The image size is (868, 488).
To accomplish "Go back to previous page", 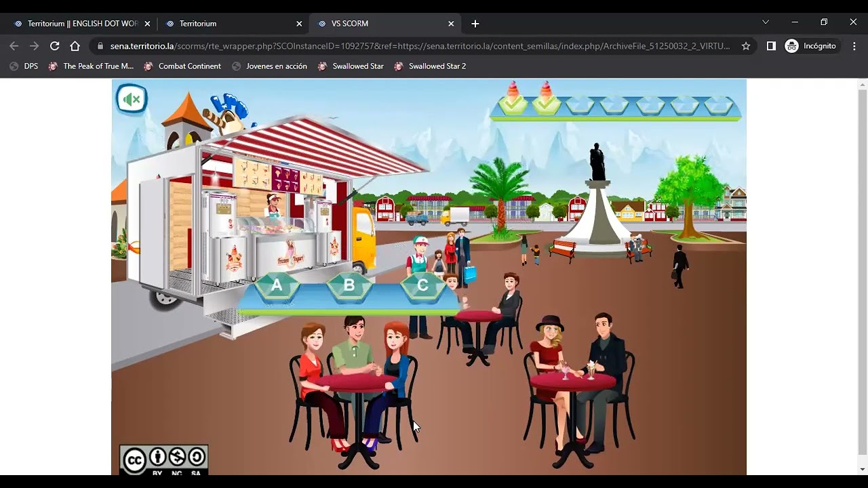I will (x=14, y=46).
